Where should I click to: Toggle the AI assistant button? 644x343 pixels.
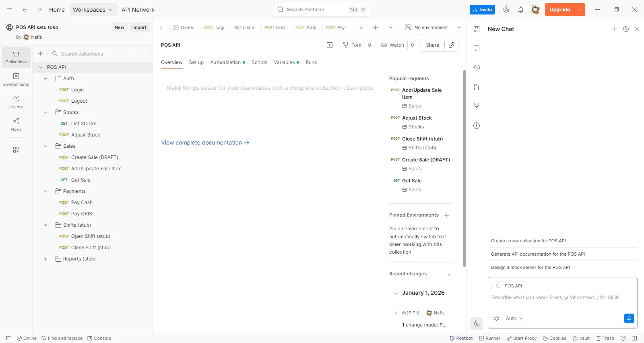[x=477, y=324]
